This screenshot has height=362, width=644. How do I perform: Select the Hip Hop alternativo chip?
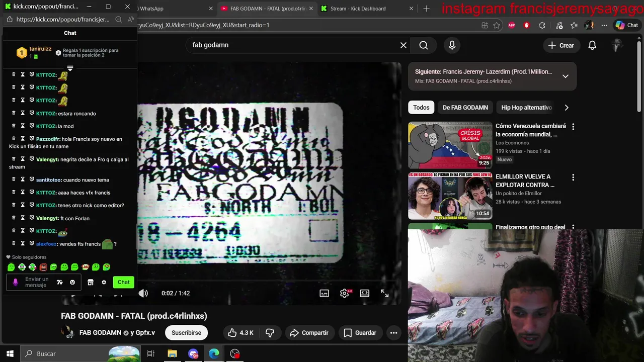coord(526,108)
